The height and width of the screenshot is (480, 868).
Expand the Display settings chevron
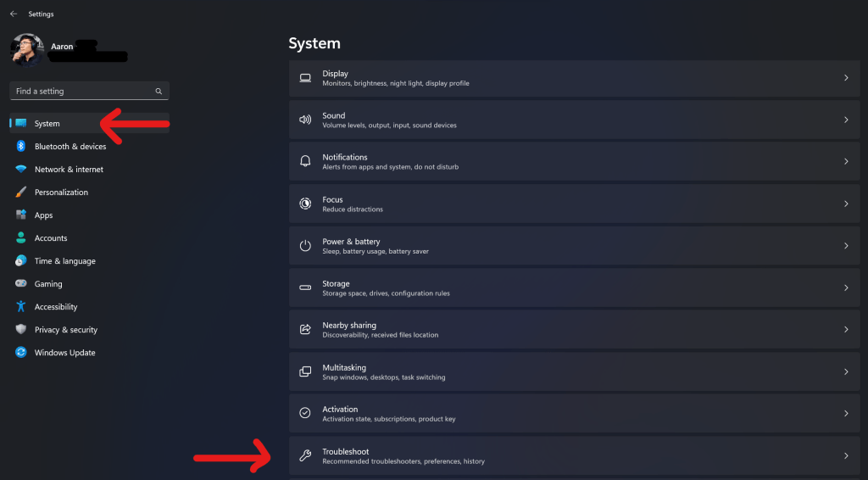click(846, 78)
